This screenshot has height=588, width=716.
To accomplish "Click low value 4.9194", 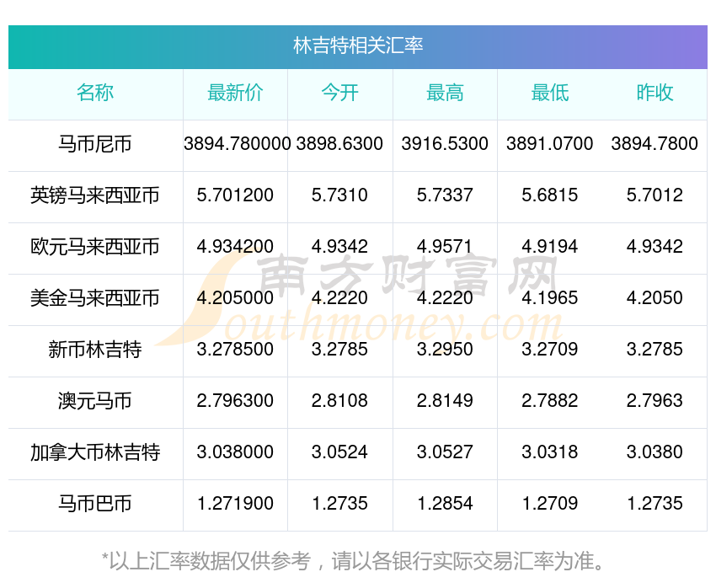I will click(x=550, y=247).
